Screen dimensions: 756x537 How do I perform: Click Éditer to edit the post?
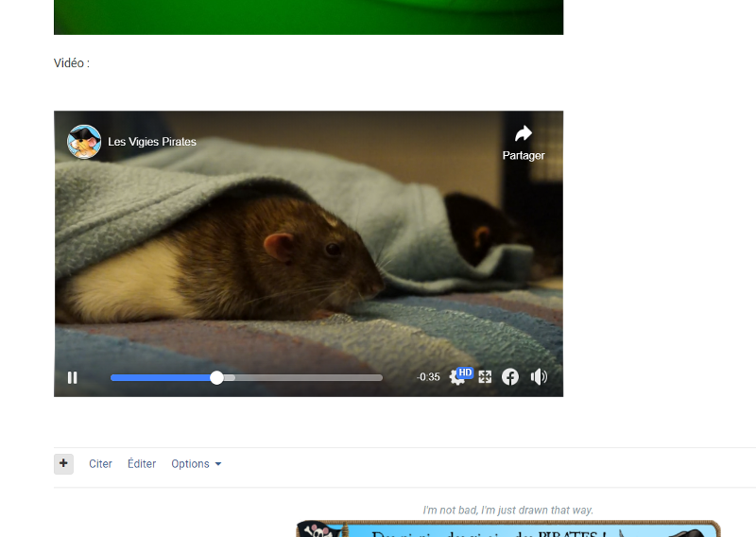tap(142, 464)
